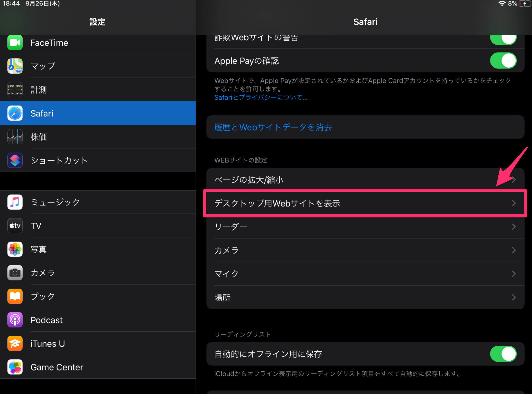Select マップ in settings list
Image resolution: width=532 pixels, height=394 pixels.
98,66
